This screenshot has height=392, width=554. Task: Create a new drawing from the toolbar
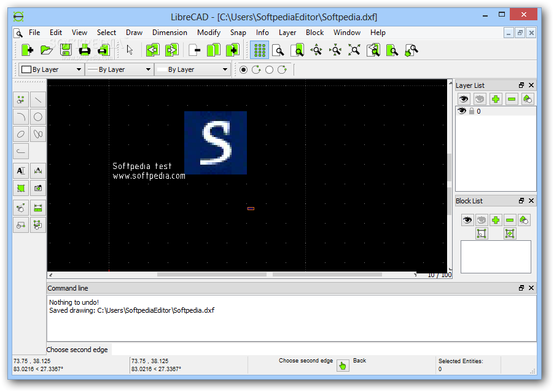[x=27, y=50]
